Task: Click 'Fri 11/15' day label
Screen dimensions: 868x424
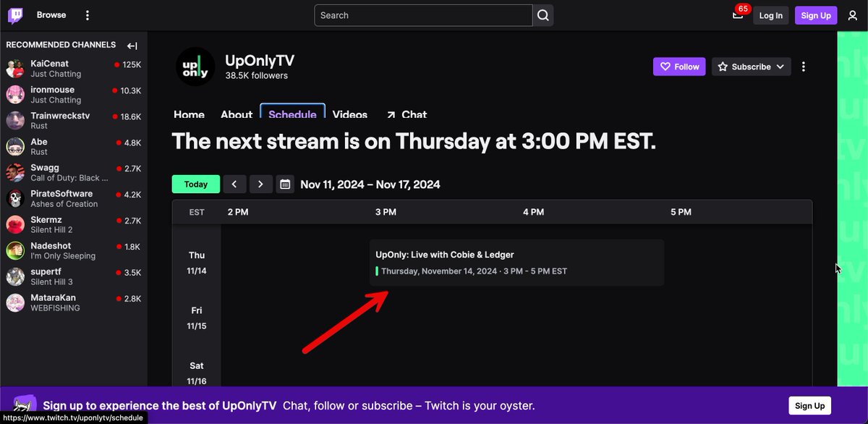Action: [197, 318]
